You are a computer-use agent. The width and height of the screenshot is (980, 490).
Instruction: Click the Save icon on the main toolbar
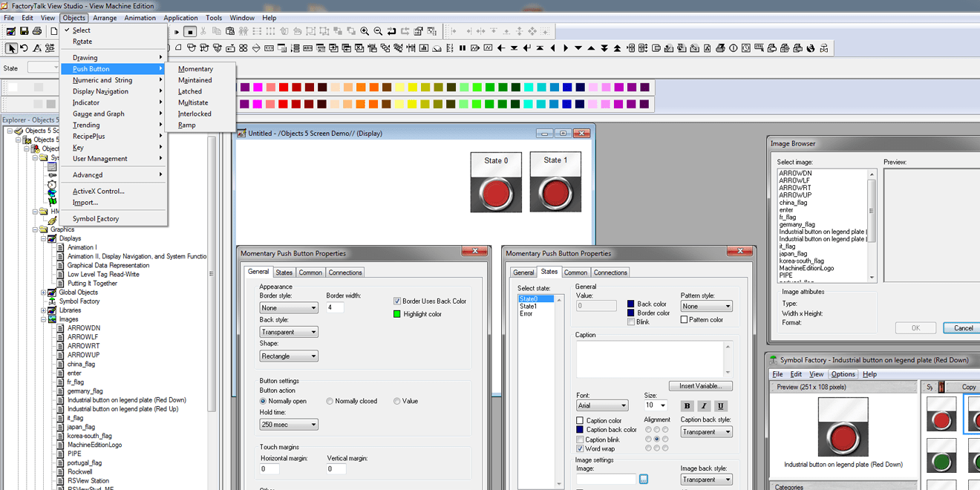click(x=24, y=30)
